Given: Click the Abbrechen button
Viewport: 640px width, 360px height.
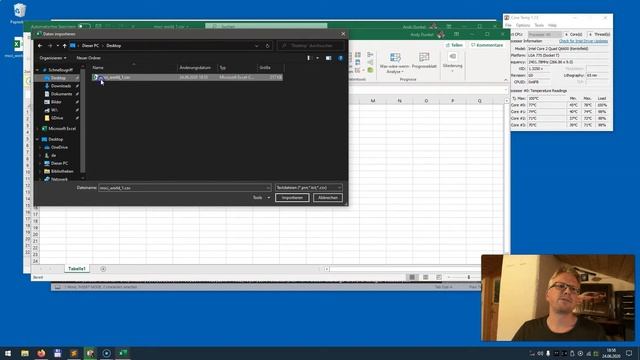Looking at the screenshot, I should 328,198.
